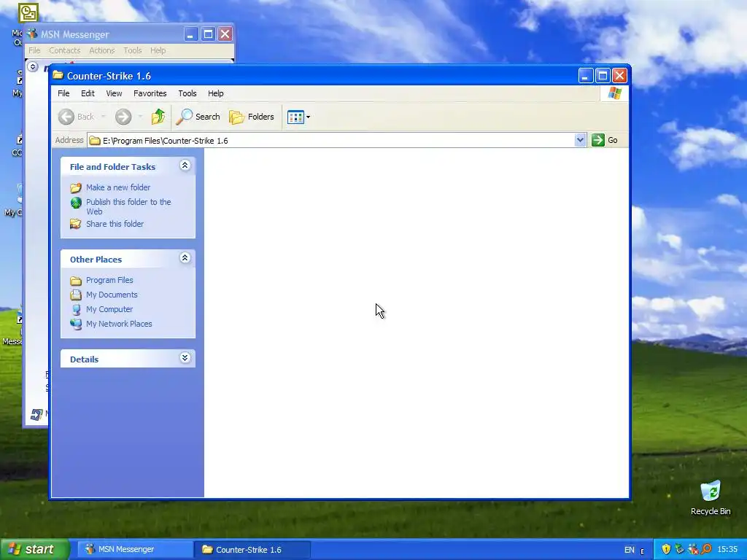Image resolution: width=747 pixels, height=560 pixels.
Task: Open the Help menu in Explorer
Action: click(215, 93)
